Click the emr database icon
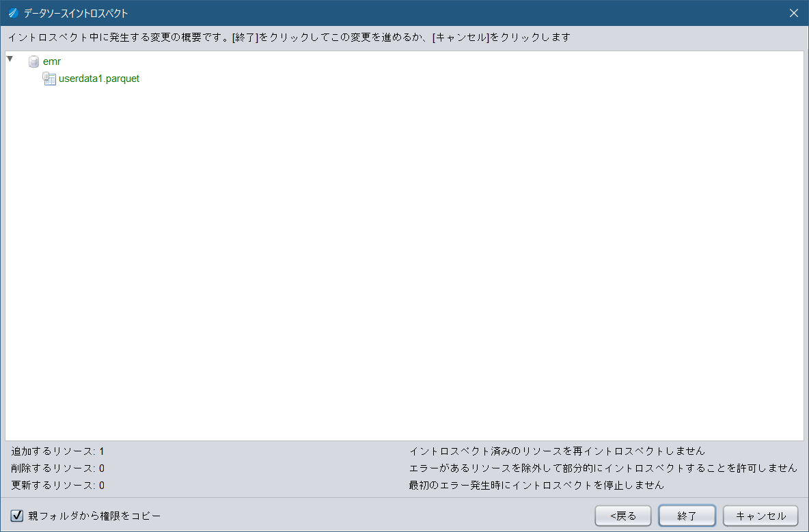Screen dimensions: 809x532 pos(33,62)
